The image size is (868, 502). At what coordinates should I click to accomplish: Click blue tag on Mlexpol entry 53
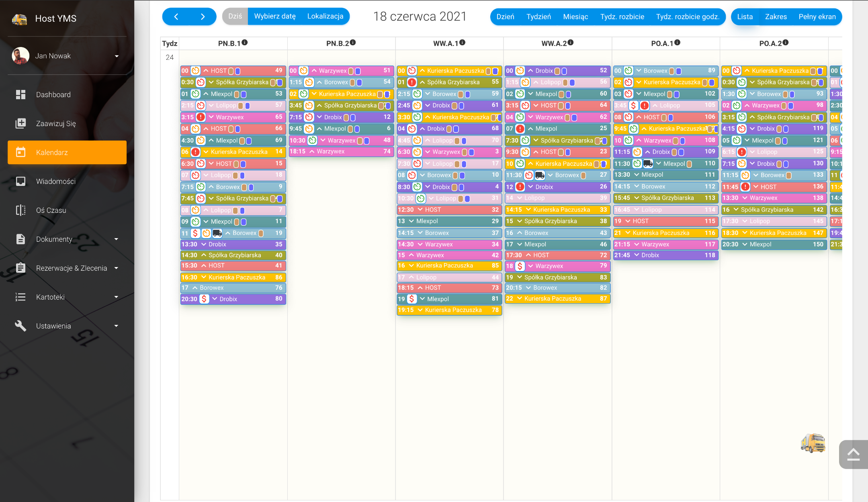click(x=244, y=94)
